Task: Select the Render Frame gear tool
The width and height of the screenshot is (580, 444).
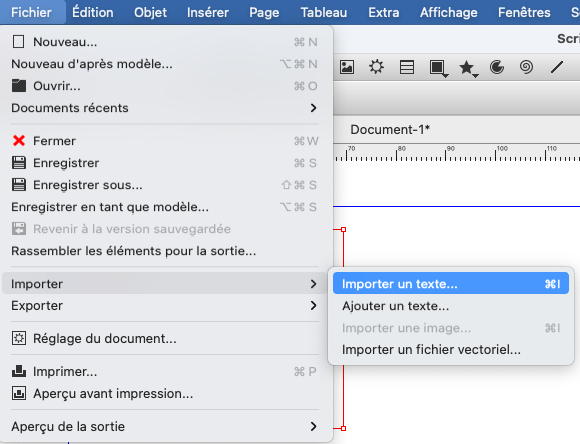Action: [376, 67]
